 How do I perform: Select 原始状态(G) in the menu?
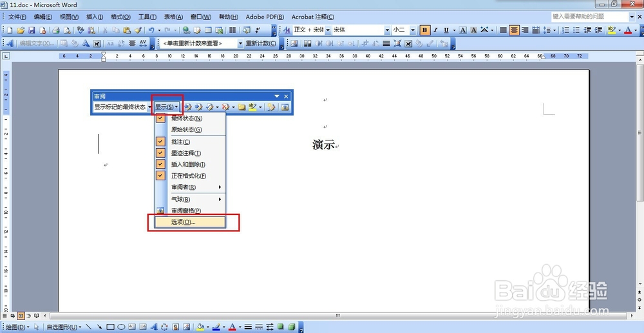190,129
